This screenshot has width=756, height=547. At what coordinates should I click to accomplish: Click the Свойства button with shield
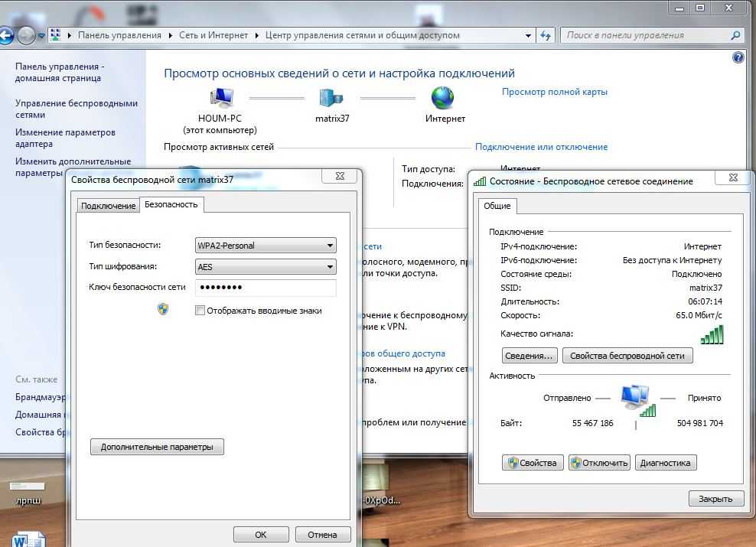pyautogui.click(x=533, y=463)
